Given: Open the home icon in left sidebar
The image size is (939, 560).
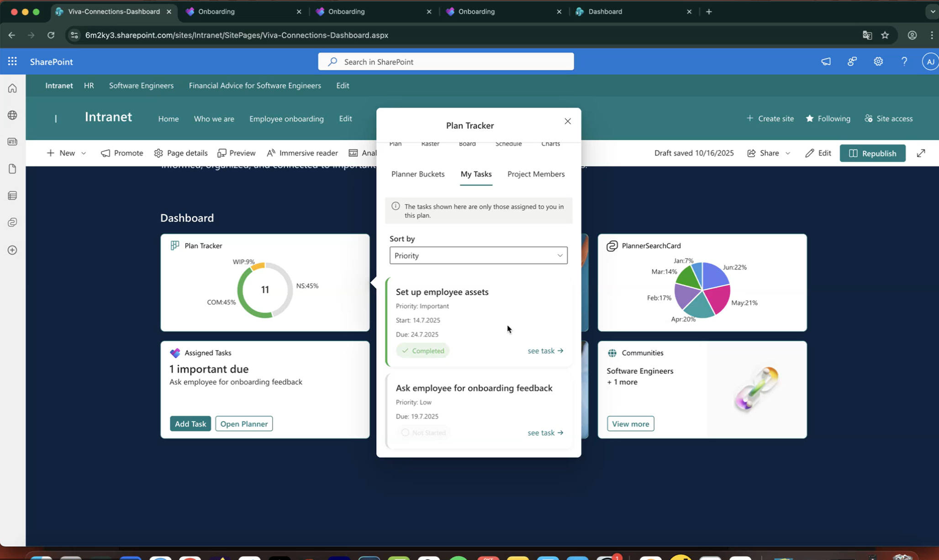Looking at the screenshot, I should click(x=12, y=88).
